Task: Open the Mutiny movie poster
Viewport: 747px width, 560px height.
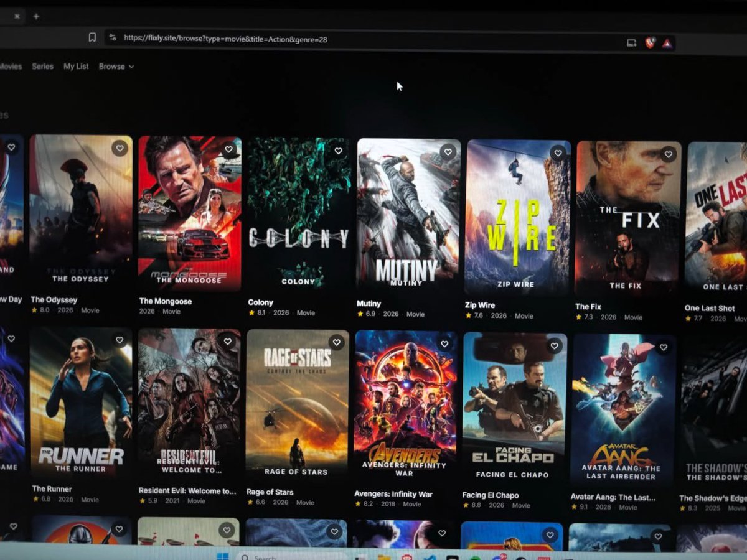Action: [x=408, y=216]
